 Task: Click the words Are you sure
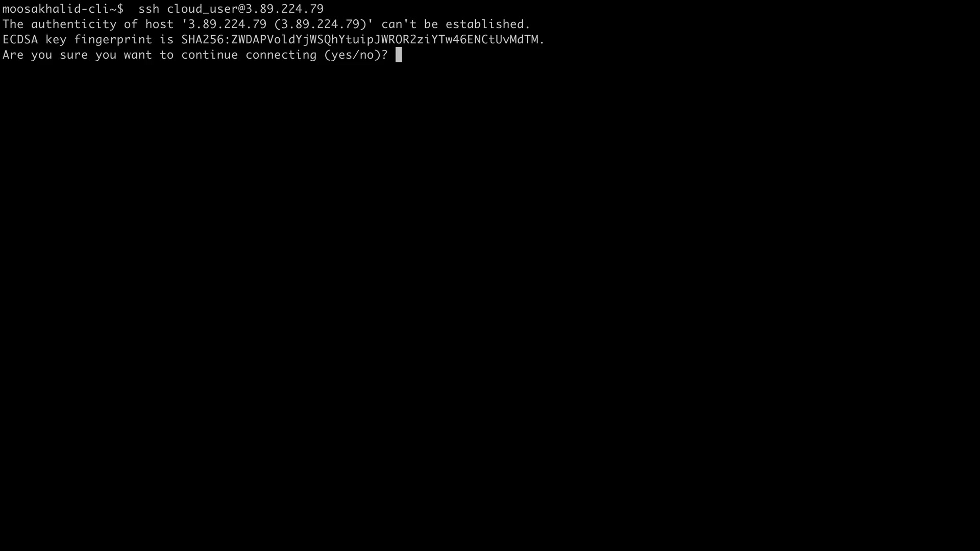coord(45,55)
